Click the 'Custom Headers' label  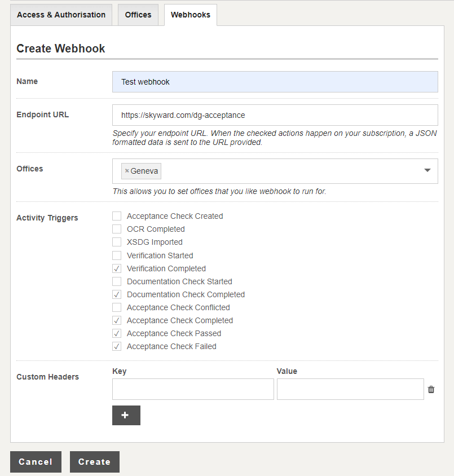(47, 377)
